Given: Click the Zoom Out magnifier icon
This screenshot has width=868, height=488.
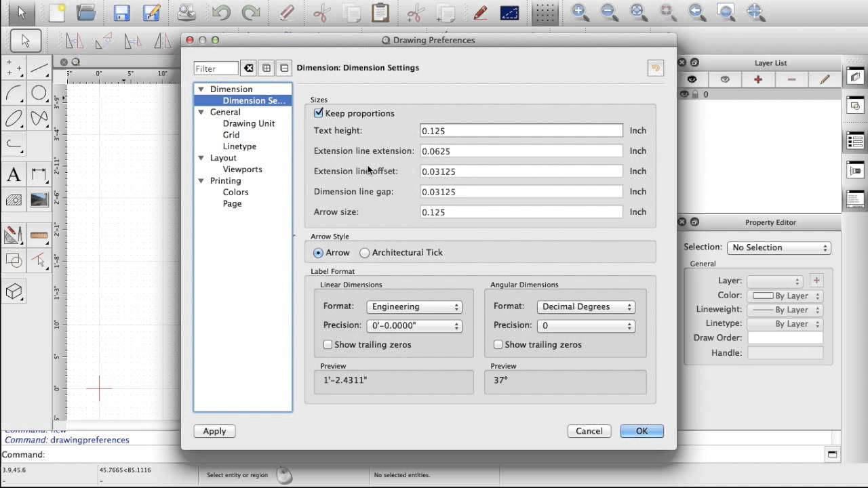Looking at the screenshot, I should click(608, 12).
